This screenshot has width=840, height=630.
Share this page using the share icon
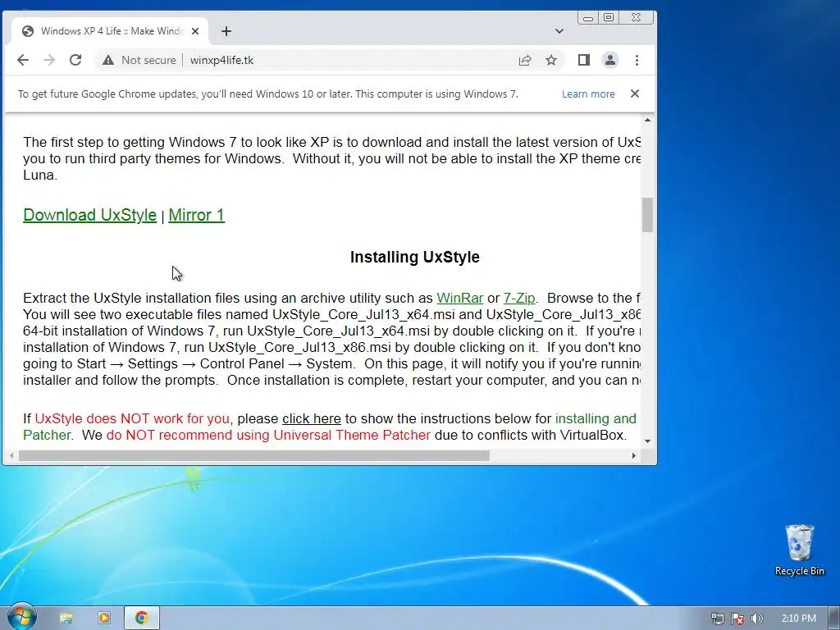[x=525, y=60]
